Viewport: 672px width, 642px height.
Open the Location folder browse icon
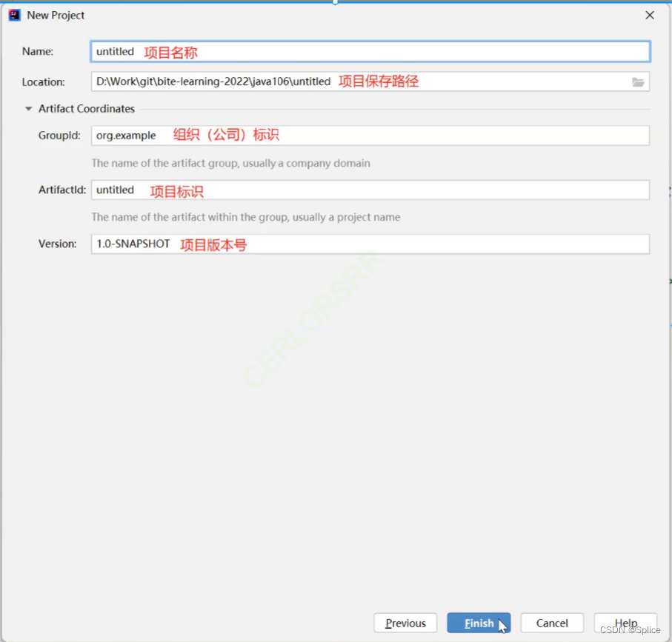tap(638, 81)
